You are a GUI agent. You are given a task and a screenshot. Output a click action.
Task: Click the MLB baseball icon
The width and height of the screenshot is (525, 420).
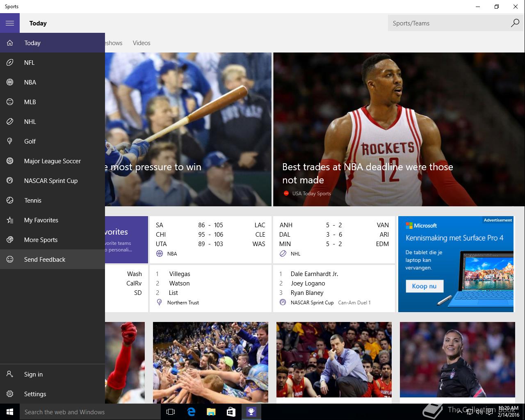point(10,102)
